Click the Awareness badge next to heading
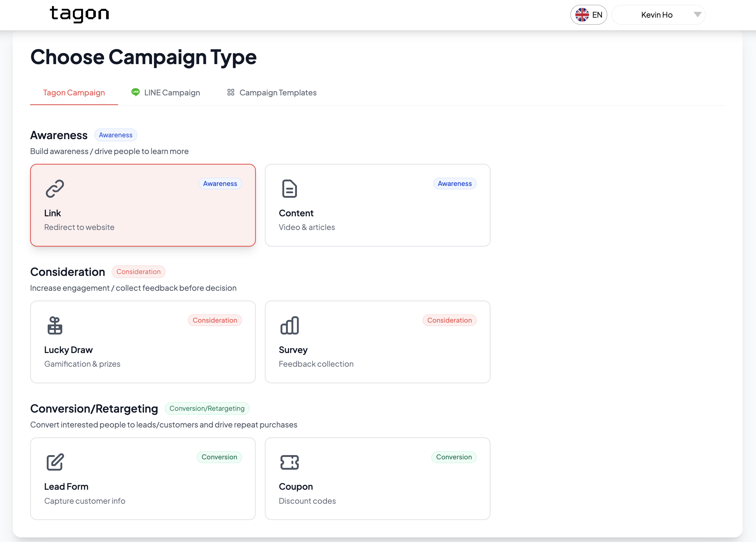756x542 pixels. pos(116,135)
